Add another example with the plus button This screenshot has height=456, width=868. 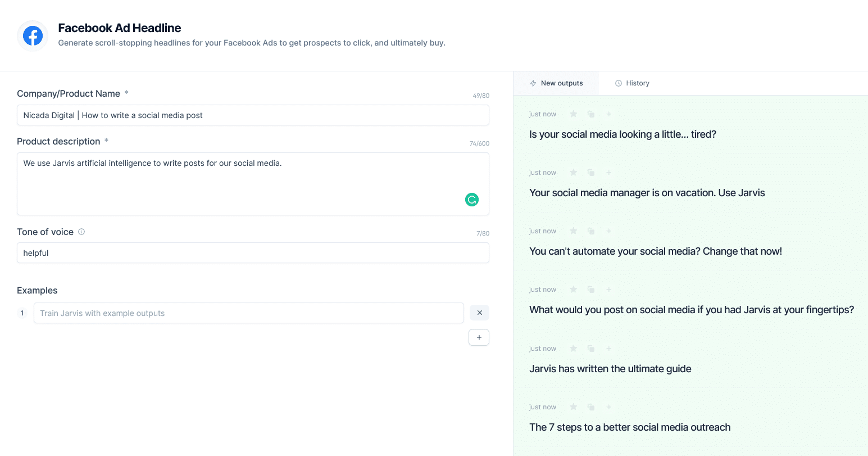(479, 337)
